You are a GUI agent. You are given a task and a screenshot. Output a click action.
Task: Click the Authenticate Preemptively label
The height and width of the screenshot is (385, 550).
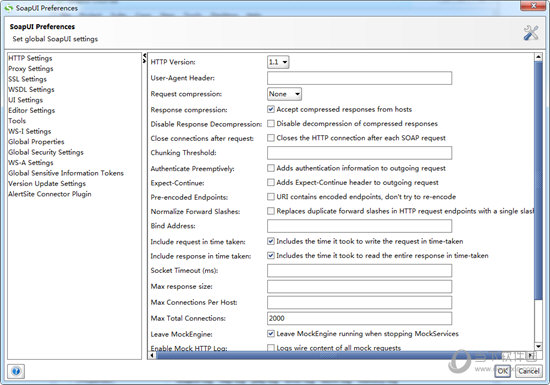tap(193, 169)
